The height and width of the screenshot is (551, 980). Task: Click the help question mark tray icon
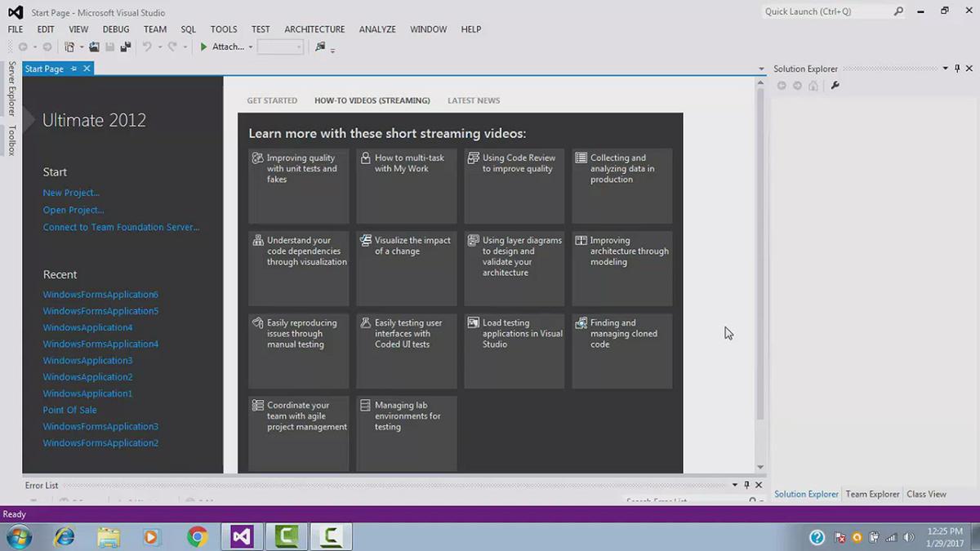click(x=817, y=537)
